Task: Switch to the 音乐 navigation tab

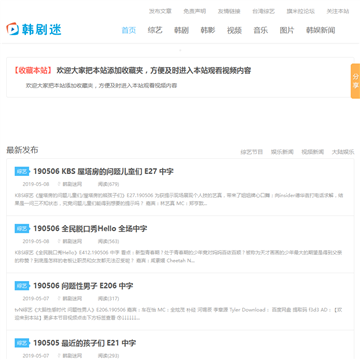Action: click(x=261, y=30)
